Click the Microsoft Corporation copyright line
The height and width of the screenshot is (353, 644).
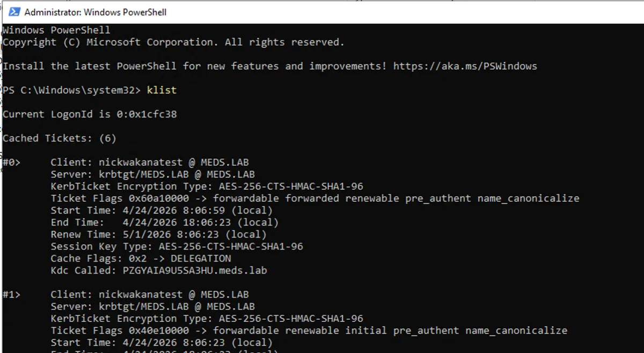point(173,42)
